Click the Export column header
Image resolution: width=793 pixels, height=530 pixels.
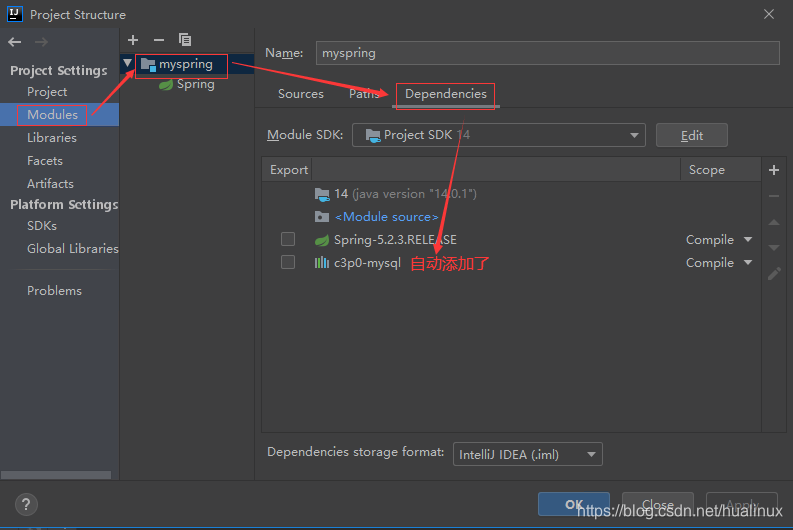click(x=289, y=170)
